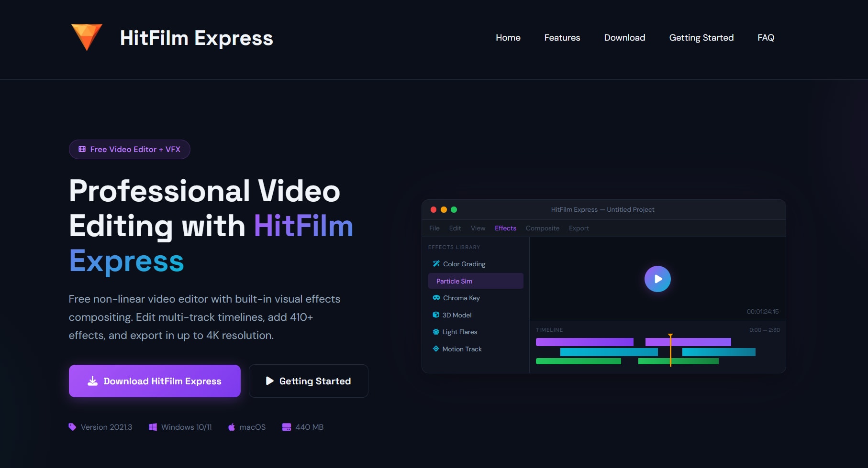Select the Effects menu in the mock app
Viewport: 868px width, 468px height.
(x=505, y=228)
